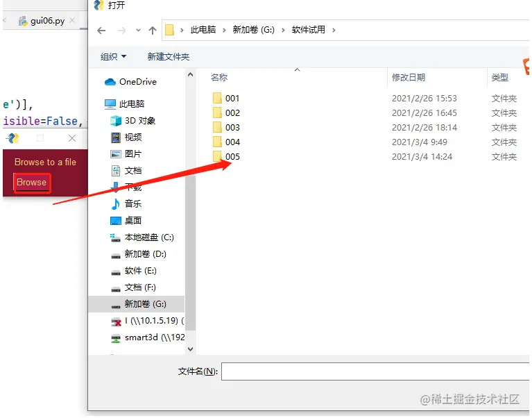Select 此电脑 in the navigation pane
The height and width of the screenshot is (418, 532).
pos(132,103)
